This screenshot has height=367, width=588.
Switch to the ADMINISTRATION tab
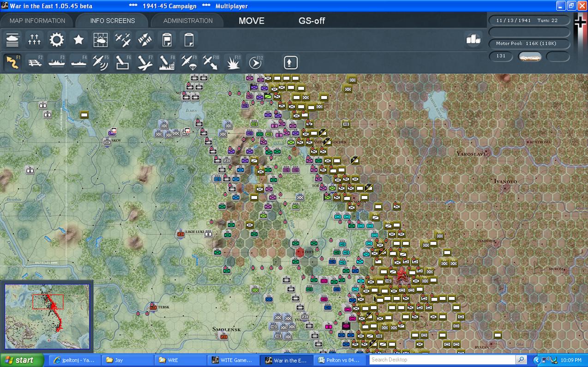coord(188,21)
